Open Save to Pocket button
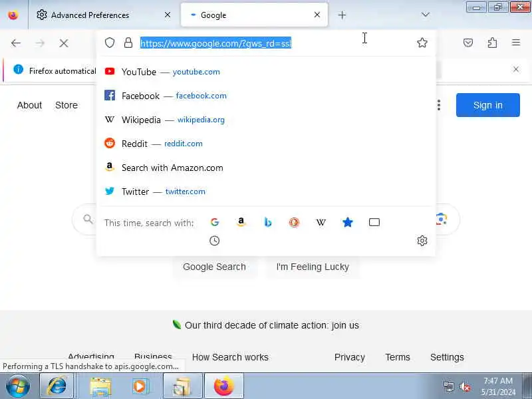The image size is (532, 399). [x=468, y=43]
